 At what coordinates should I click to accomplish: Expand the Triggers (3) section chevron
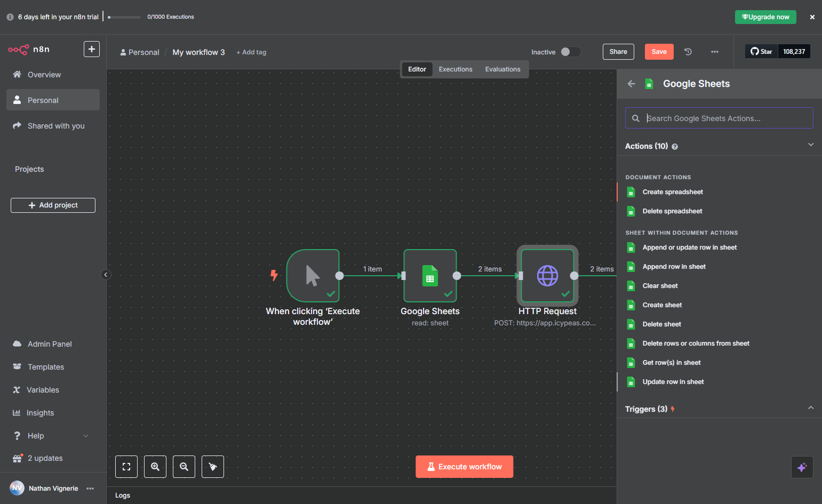coord(811,407)
